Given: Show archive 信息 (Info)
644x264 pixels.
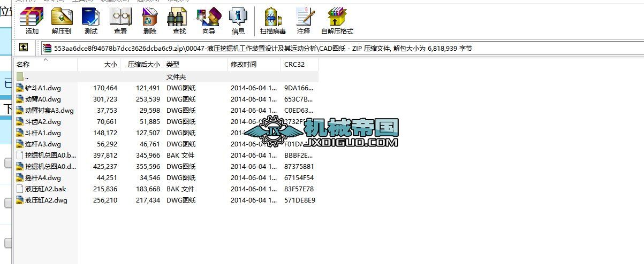Looking at the screenshot, I should 238,21.
